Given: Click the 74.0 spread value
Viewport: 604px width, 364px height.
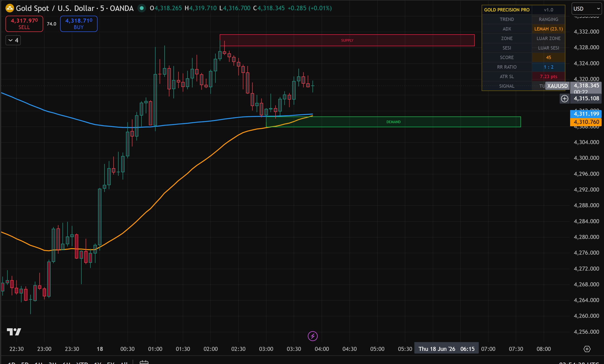Looking at the screenshot, I should (52, 24).
